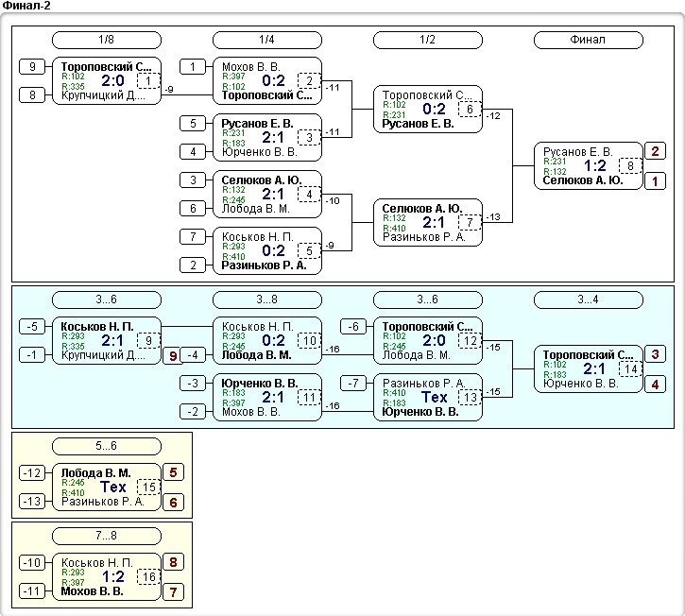
Task: Select dashed match number 2 box
Action: [x=309, y=81]
